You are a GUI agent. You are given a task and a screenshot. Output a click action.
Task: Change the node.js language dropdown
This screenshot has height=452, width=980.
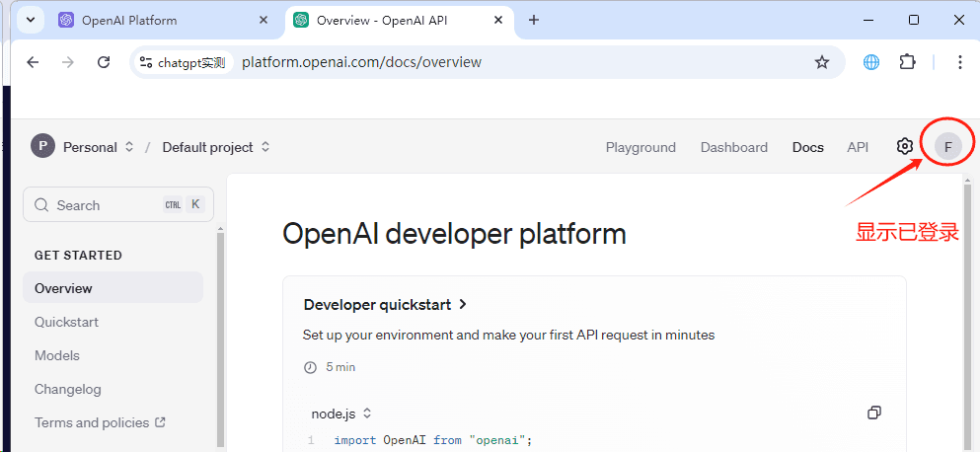pyautogui.click(x=341, y=414)
